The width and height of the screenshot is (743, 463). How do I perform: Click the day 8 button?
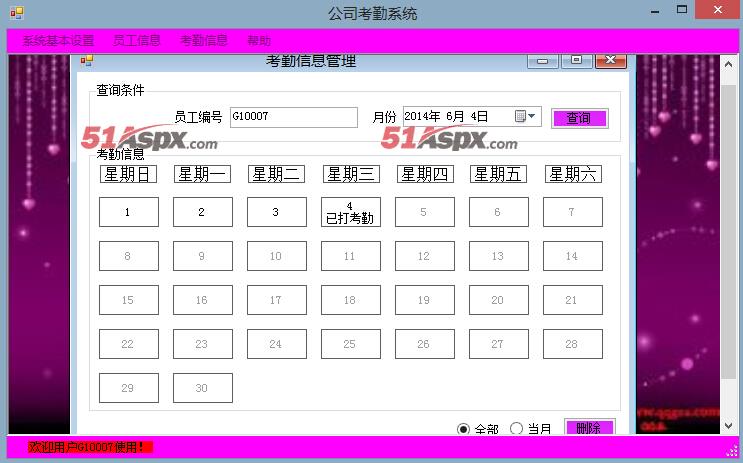click(x=129, y=256)
